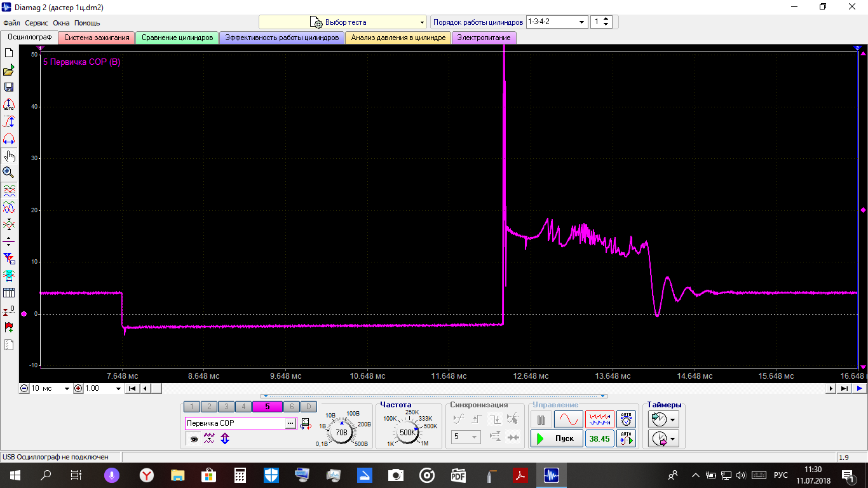Enable channel 1 button
The width and height of the screenshot is (868, 488).
[x=192, y=407]
